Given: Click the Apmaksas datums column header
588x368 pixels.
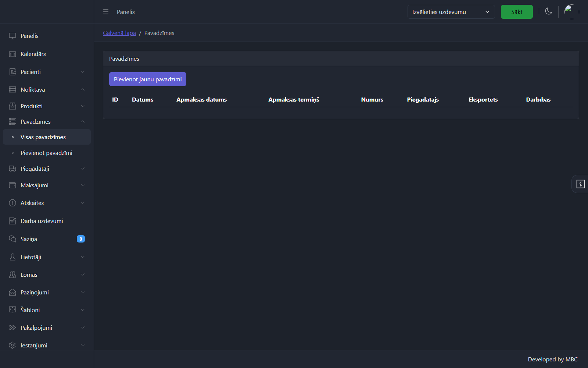Looking at the screenshot, I should [x=201, y=99].
